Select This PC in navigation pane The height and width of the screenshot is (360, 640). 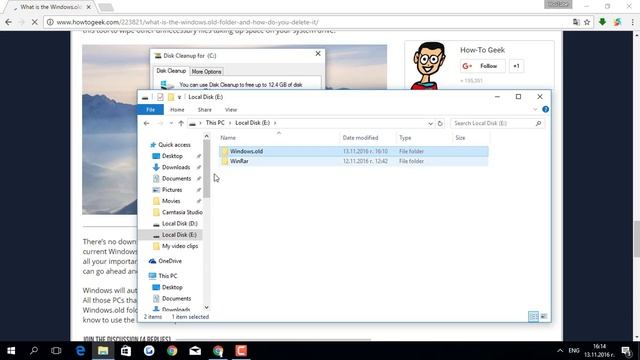pos(167,276)
